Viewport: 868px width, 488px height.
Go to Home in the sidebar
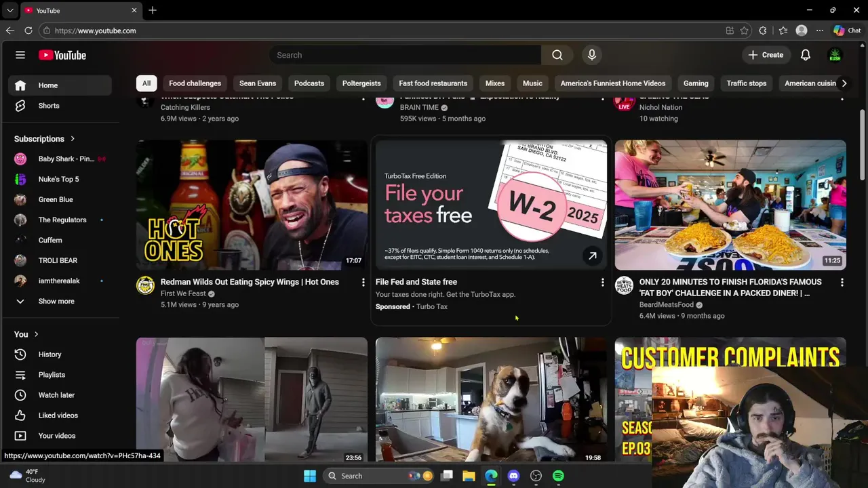[60, 85]
